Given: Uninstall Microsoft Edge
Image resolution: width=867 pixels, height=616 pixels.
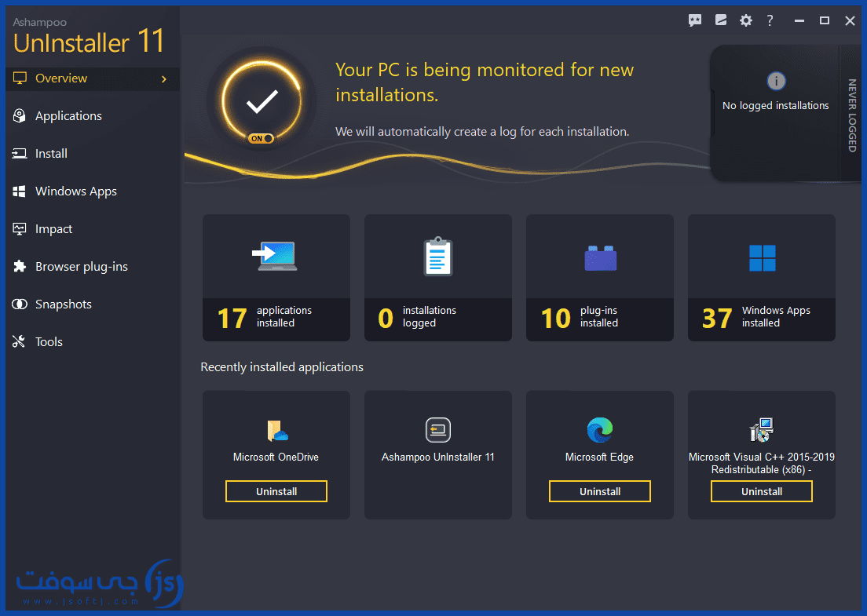Looking at the screenshot, I should tap(600, 491).
